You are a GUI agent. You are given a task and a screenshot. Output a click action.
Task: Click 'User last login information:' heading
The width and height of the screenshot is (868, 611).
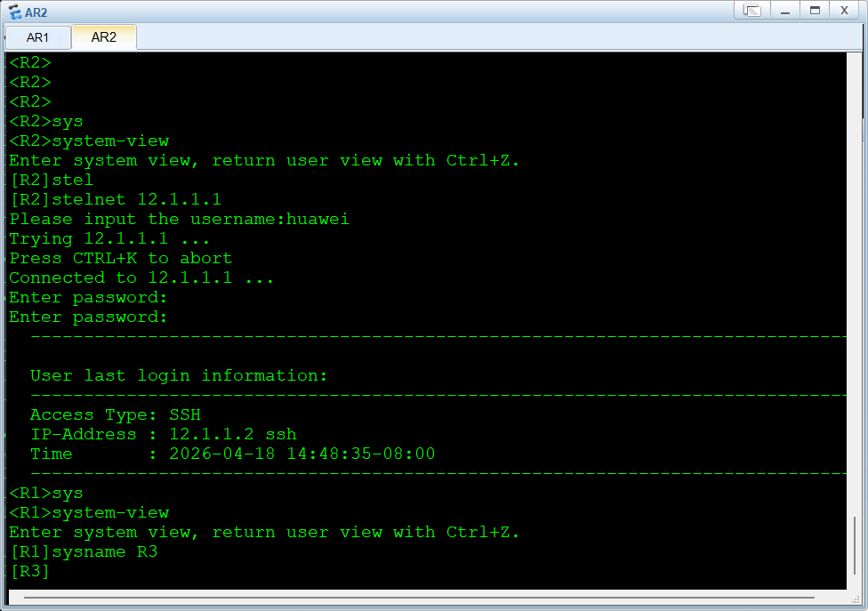[179, 376]
